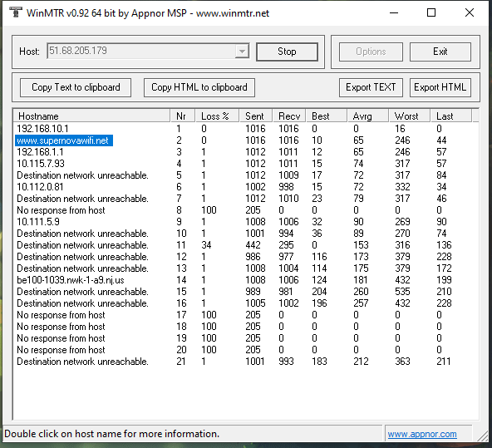Open the Host address dropdown arrow
This screenshot has height=448, width=492.
(242, 52)
